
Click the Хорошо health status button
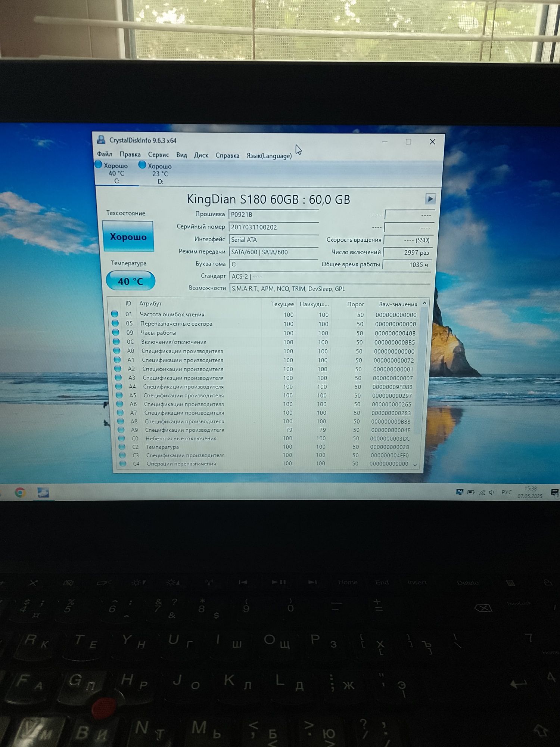(128, 236)
